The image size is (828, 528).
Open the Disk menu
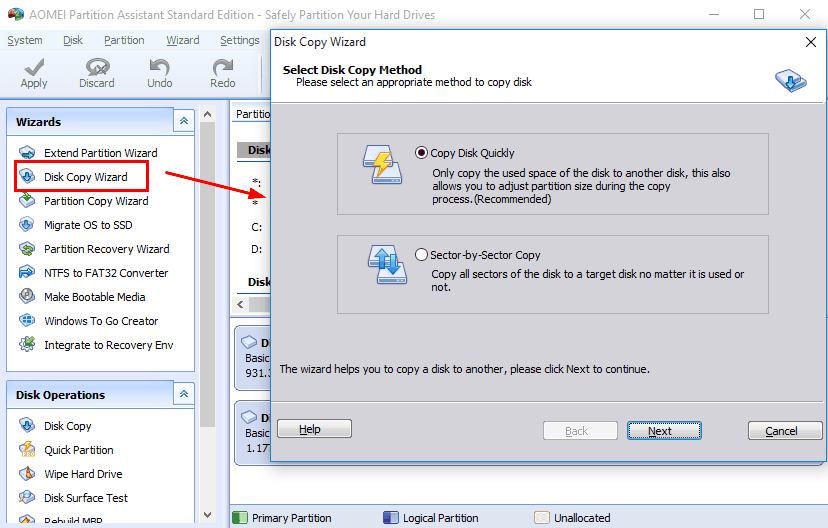(x=73, y=40)
